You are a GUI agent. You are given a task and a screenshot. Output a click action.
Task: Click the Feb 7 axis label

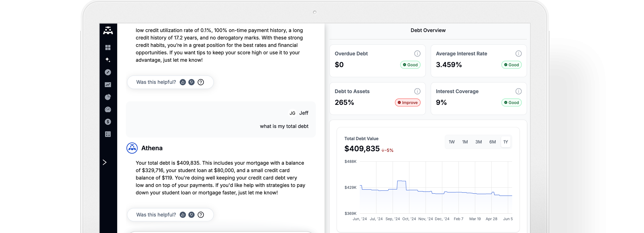point(459,219)
